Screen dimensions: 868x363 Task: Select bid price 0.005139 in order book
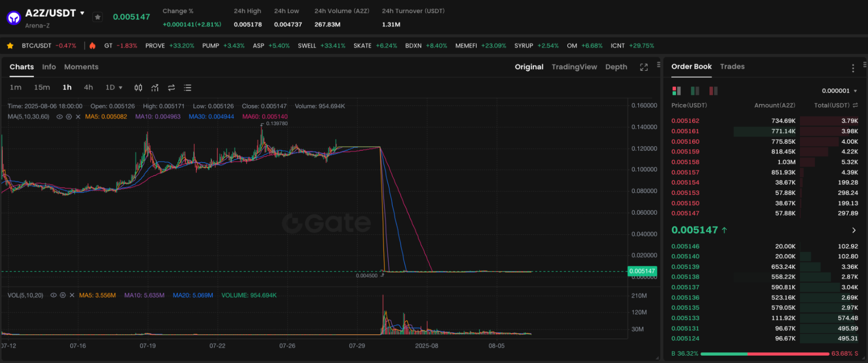[x=685, y=267]
